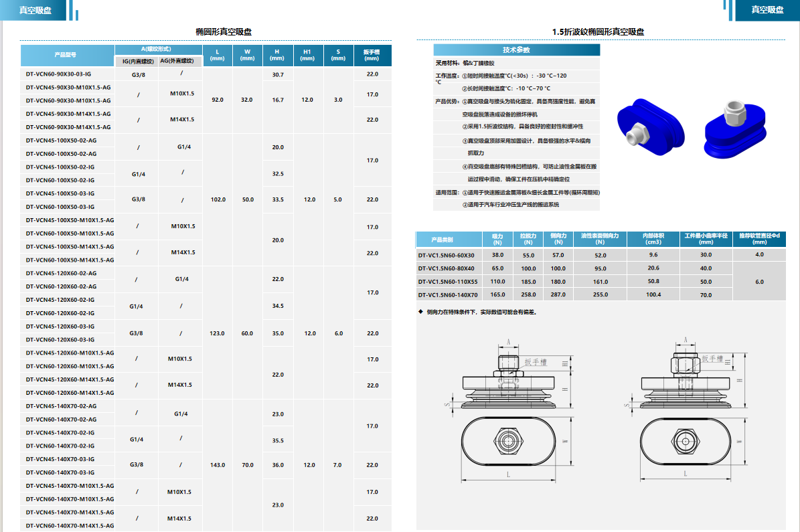Screen dimensions: 800x532
Task: Click the '工件最小曲率半径 (mm)' column header
Action: 706,239
